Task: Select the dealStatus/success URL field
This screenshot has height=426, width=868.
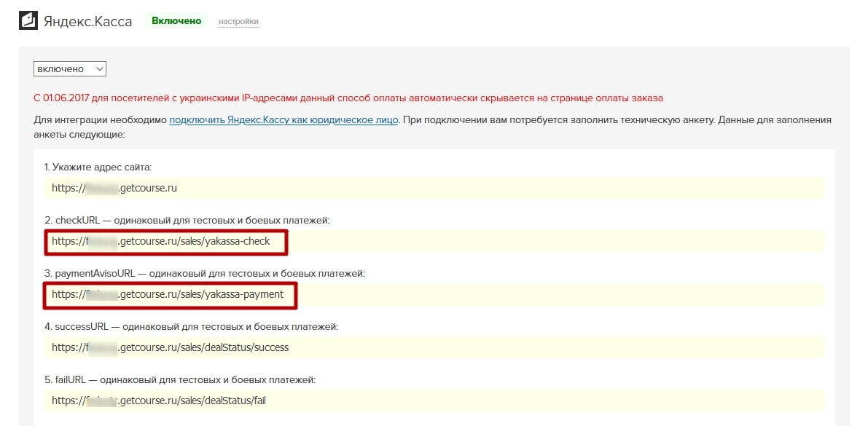Action: click(434, 347)
